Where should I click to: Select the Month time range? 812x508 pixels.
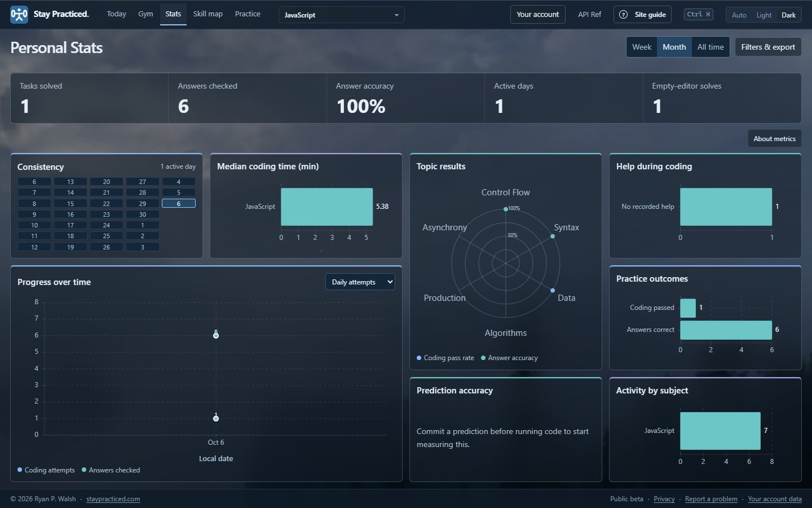click(674, 47)
